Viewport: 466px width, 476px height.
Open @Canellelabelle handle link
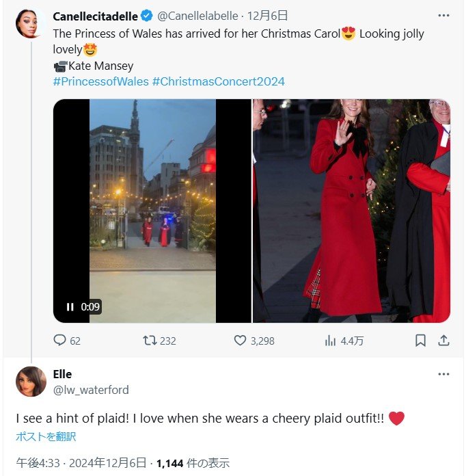pyautogui.click(x=197, y=16)
